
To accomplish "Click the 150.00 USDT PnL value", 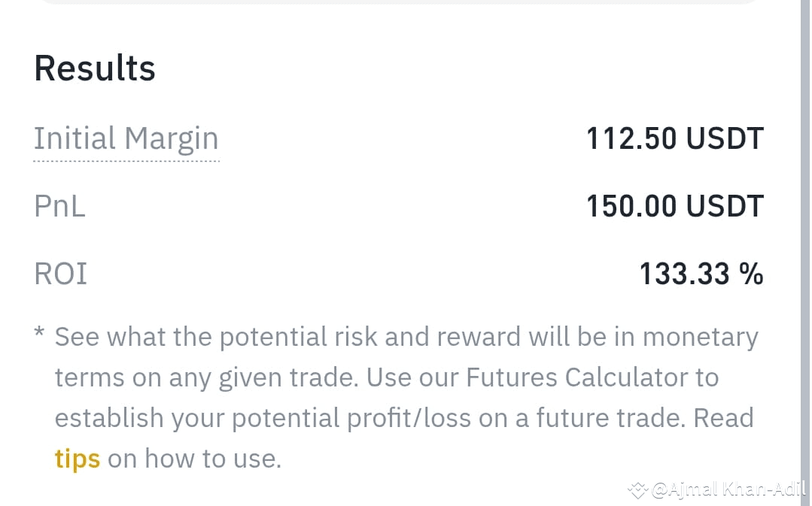I will click(x=675, y=206).
